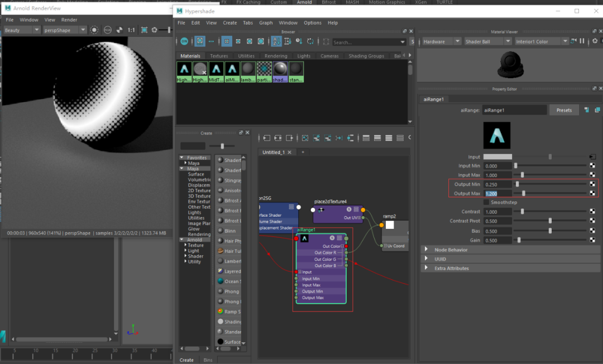Toggle the Smoothstep checkbox

(x=486, y=202)
